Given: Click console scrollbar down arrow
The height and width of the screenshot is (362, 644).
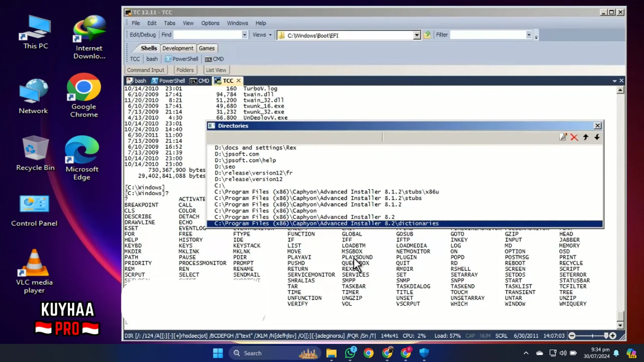Looking at the screenshot, I should (620, 325).
